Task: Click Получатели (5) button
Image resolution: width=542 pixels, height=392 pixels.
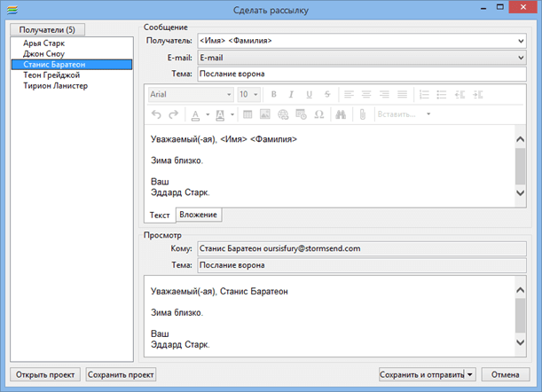Action: 47,30
